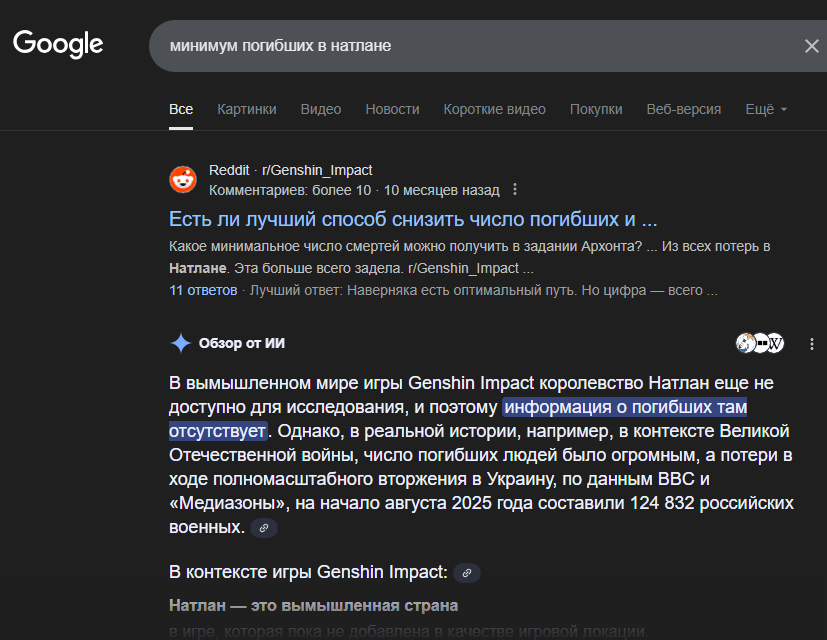
Task: Click the link chip after В контексте игры Genshin Impact
Action: click(x=467, y=573)
